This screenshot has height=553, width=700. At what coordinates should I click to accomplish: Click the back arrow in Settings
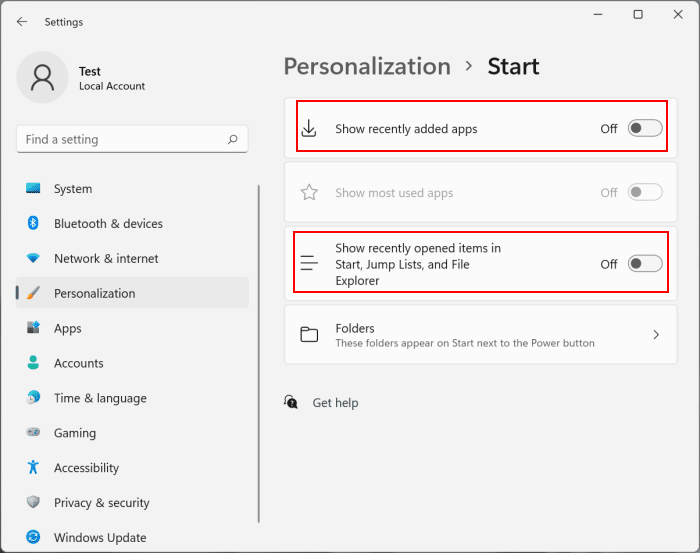tap(21, 22)
